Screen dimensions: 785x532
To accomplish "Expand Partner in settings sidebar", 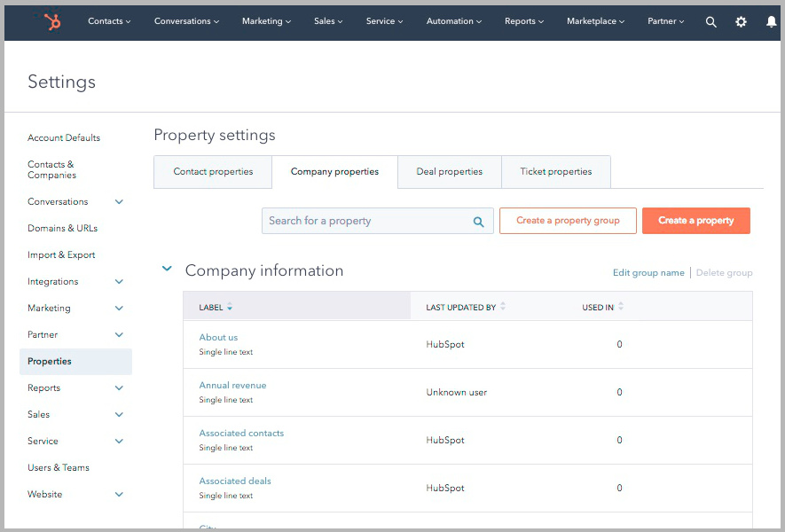I will tap(119, 335).
